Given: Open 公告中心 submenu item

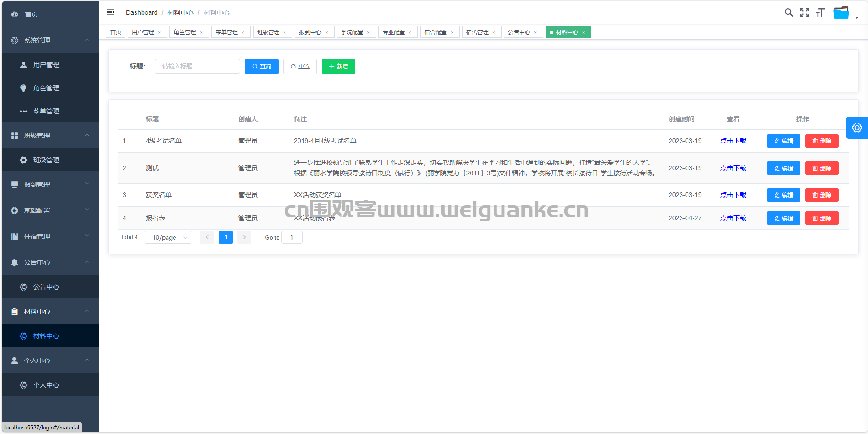Looking at the screenshot, I should pos(50,287).
